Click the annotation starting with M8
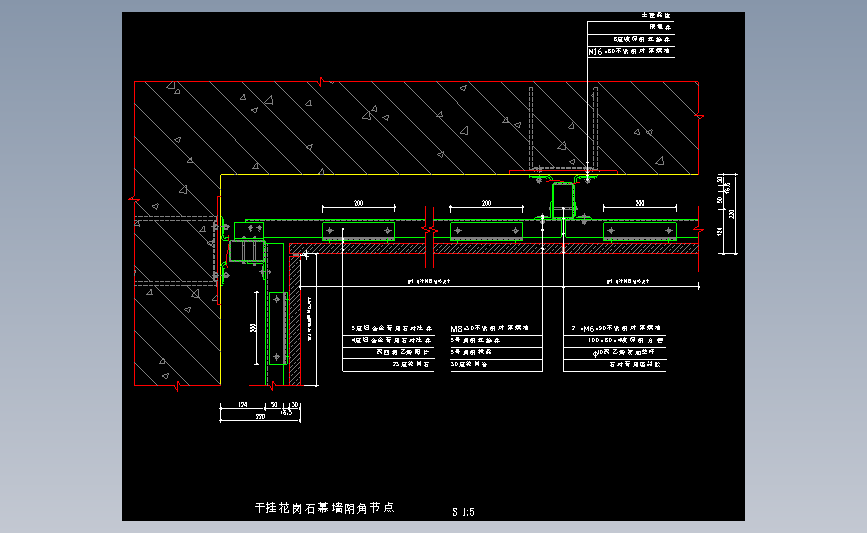This screenshot has width=867, height=533. (490, 328)
